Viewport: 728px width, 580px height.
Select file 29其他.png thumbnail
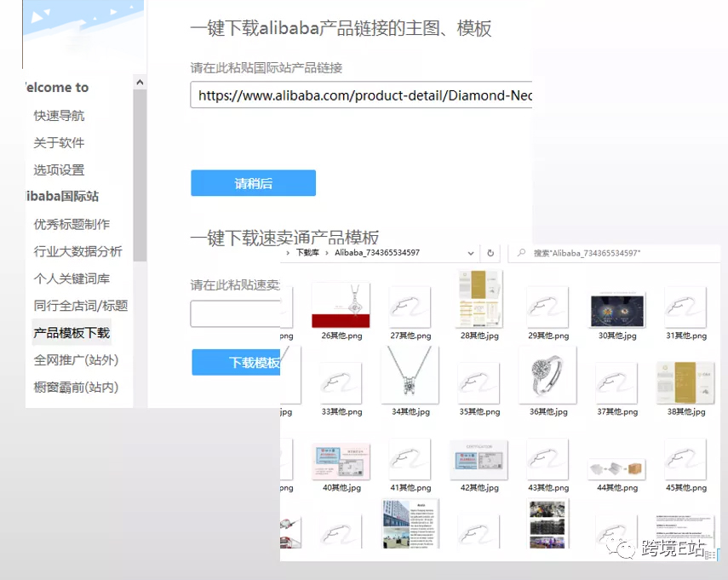tap(548, 307)
